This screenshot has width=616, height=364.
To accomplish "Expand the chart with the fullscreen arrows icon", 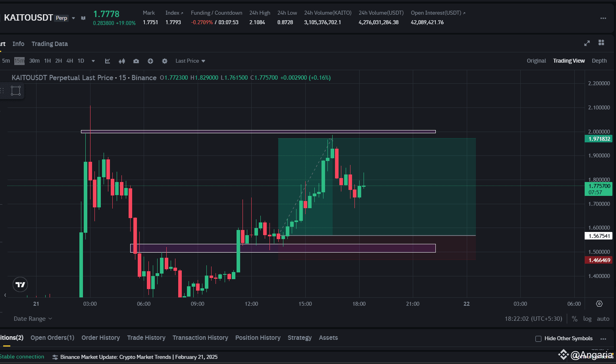I will [587, 43].
